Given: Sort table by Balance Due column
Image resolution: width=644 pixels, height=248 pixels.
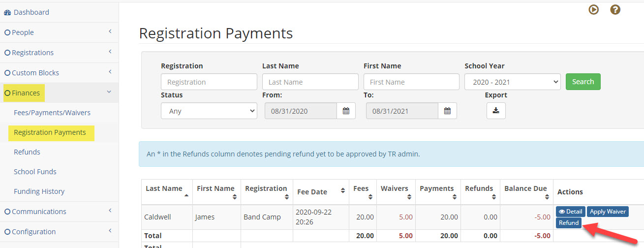Looking at the screenshot, I should (526, 192).
